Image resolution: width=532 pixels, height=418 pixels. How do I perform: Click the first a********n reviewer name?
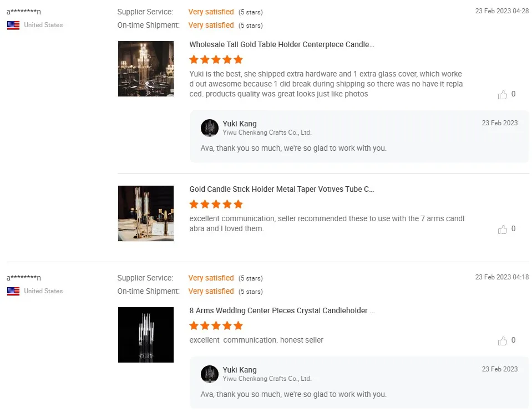[x=24, y=12]
